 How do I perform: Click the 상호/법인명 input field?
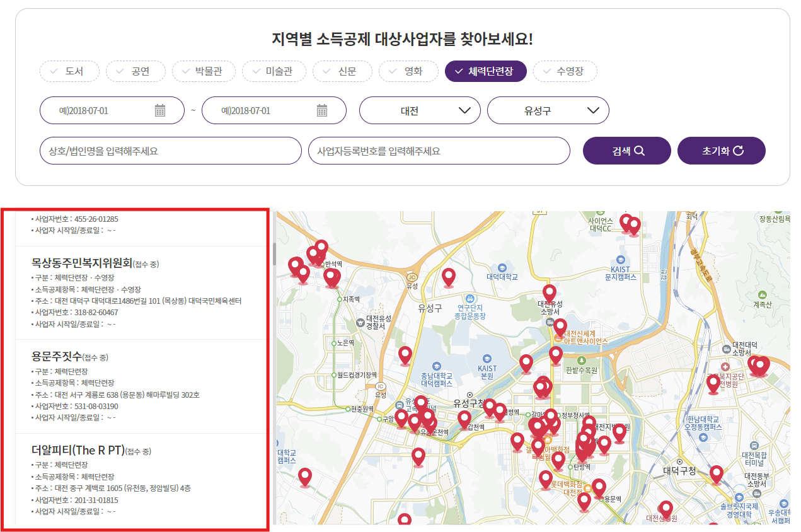170,150
